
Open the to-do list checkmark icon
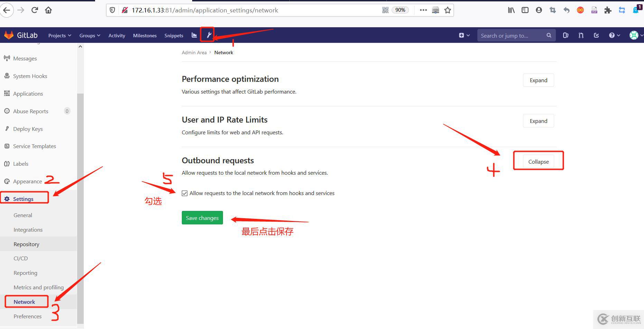[596, 35]
